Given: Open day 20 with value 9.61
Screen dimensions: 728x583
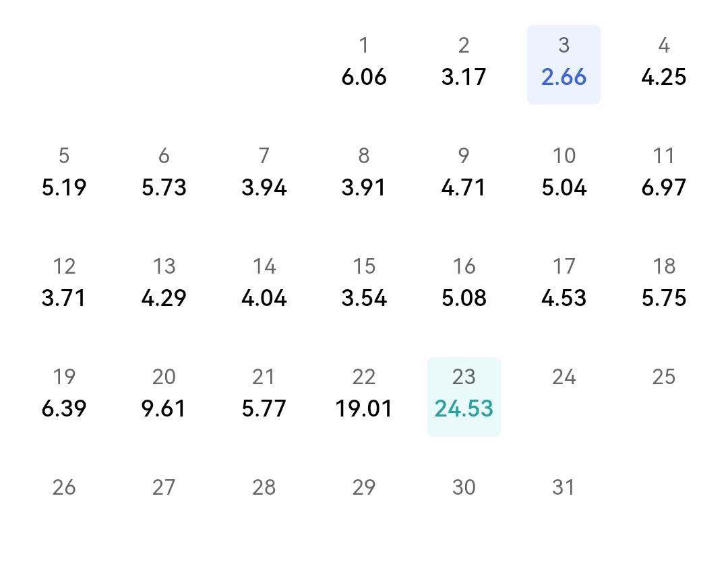Looking at the screenshot, I should click(x=164, y=394).
